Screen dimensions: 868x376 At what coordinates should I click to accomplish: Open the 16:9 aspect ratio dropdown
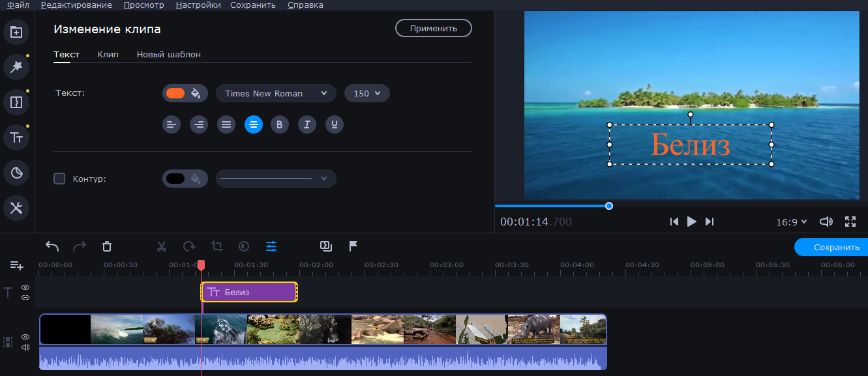pyautogui.click(x=791, y=222)
